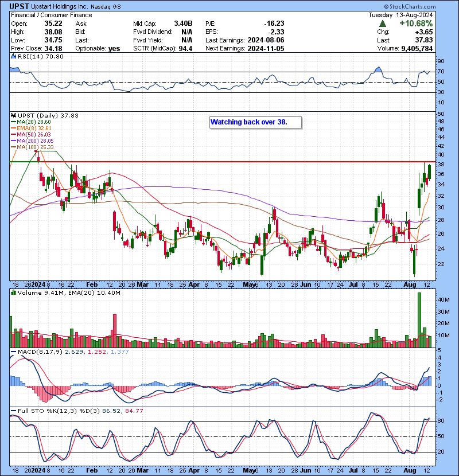Click the Nasdaq GS exchange label

(106, 7)
